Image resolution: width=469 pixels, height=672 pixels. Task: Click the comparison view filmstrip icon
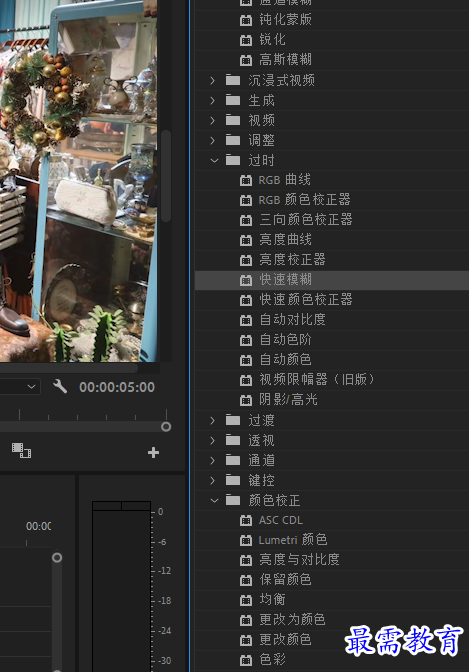pos(21,451)
